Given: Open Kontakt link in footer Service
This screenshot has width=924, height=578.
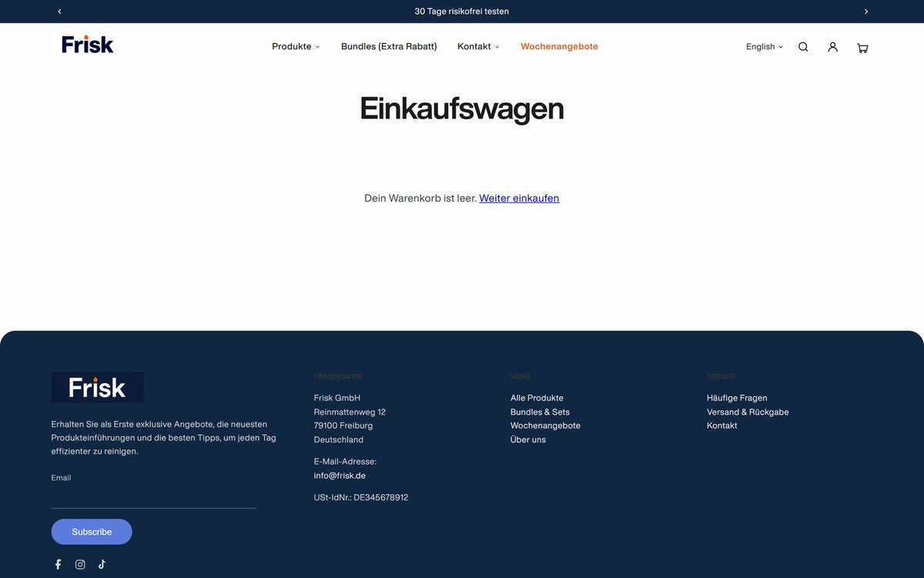Looking at the screenshot, I should pos(722,425).
